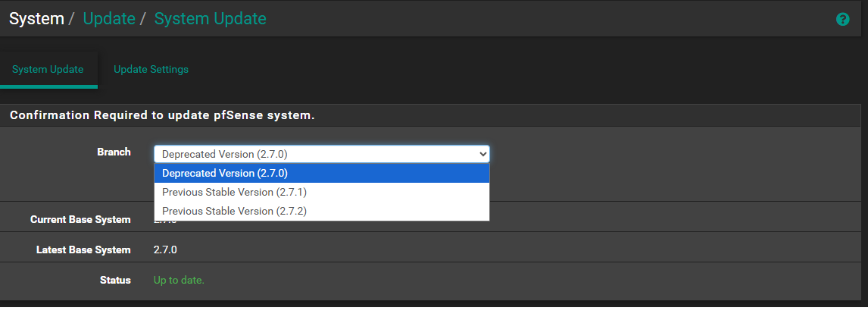The height and width of the screenshot is (317, 868).
Task: Go to the System Update breadcrumb link
Action: point(210,18)
